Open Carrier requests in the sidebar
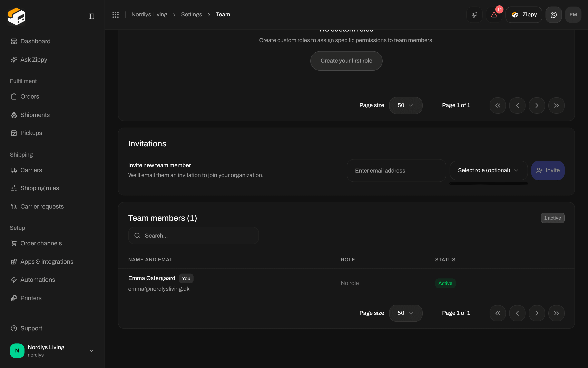Image resolution: width=588 pixels, height=368 pixels. click(x=52, y=206)
